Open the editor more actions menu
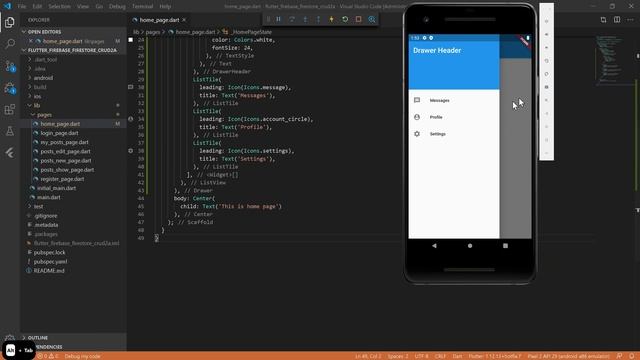Viewport: 640px width, 360px height. pyautogui.click(x=630, y=20)
